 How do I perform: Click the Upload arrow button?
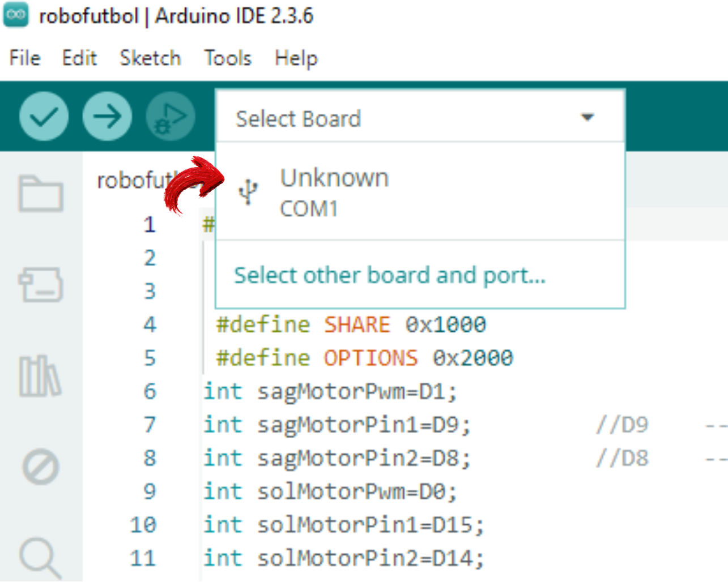107,117
